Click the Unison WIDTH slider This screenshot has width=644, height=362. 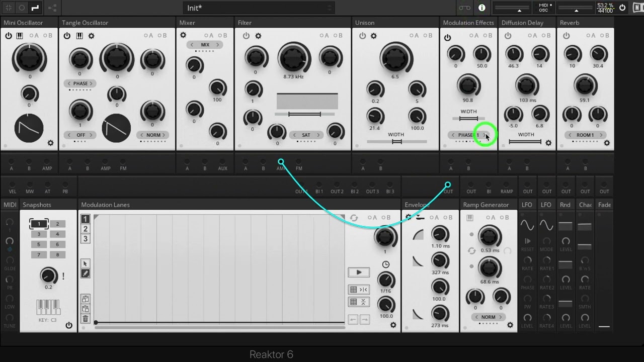[397, 142]
